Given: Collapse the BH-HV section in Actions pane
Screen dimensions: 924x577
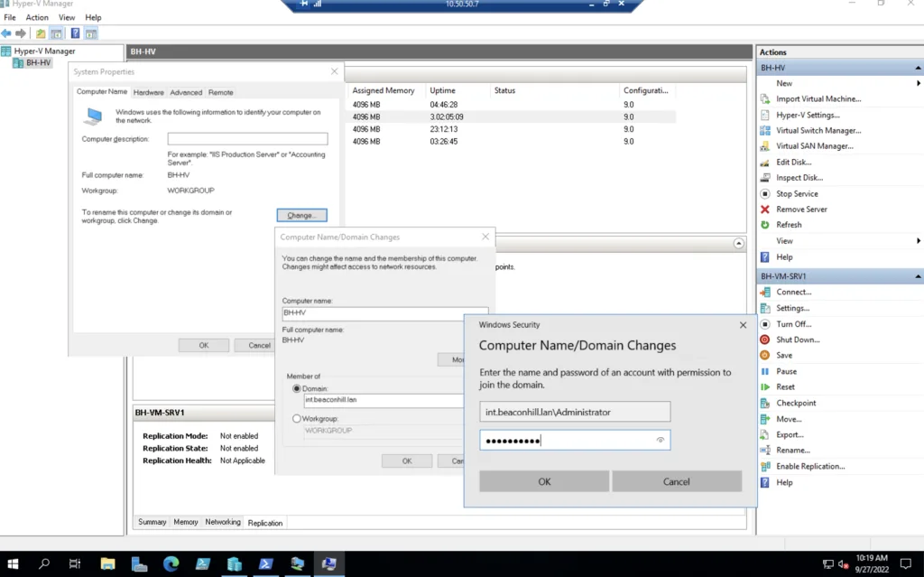Looking at the screenshot, I should [918, 68].
